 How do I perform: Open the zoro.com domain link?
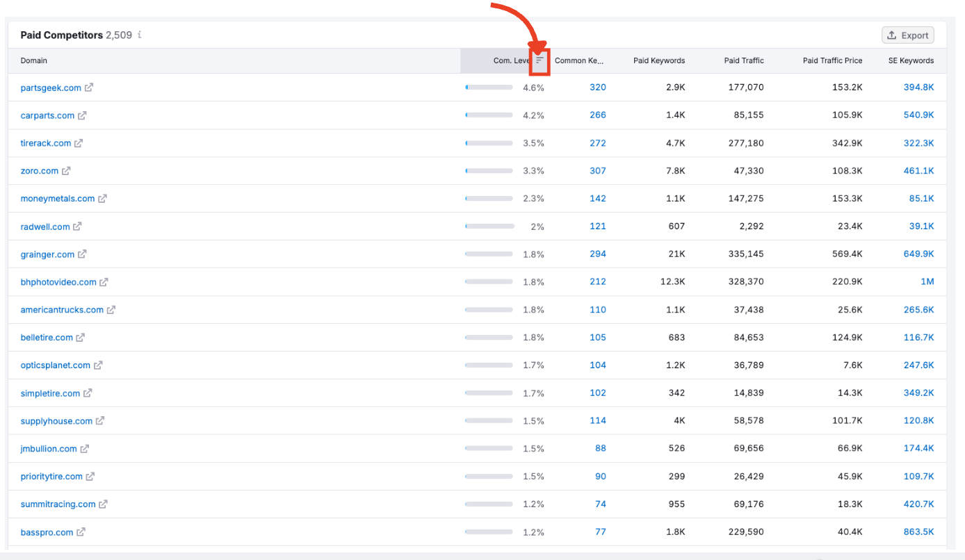pyautogui.click(x=40, y=171)
